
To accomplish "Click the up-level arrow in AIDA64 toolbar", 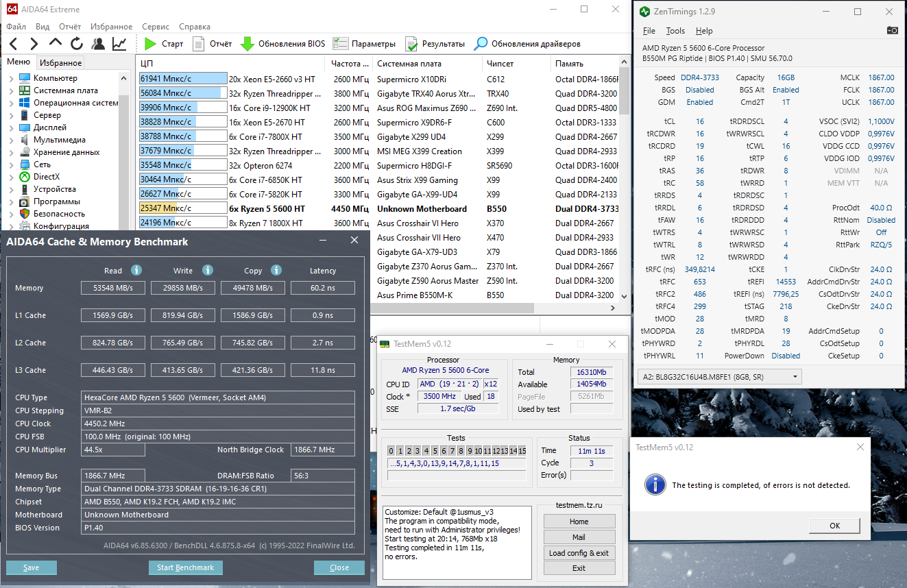I will tap(56, 44).
